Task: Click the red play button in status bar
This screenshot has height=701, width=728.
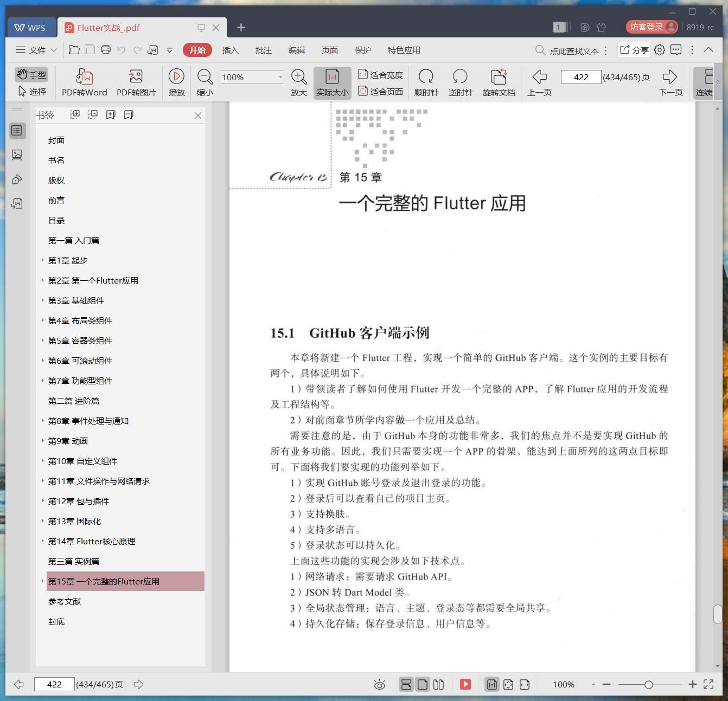Action: (465, 684)
